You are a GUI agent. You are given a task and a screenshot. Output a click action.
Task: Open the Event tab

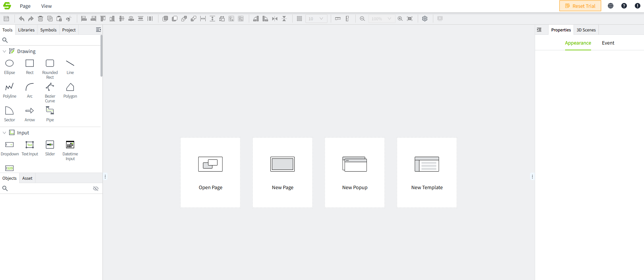click(x=608, y=43)
